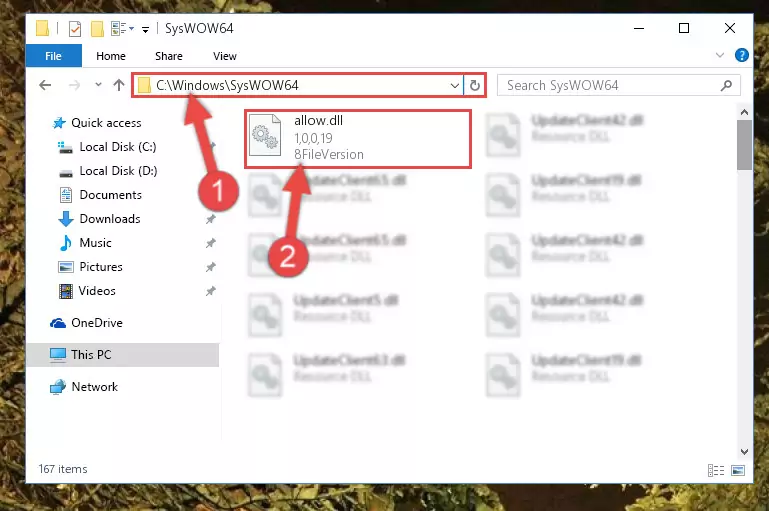769x511 pixels.
Task: Expand the ribbon with the chevron
Action: tap(719, 55)
